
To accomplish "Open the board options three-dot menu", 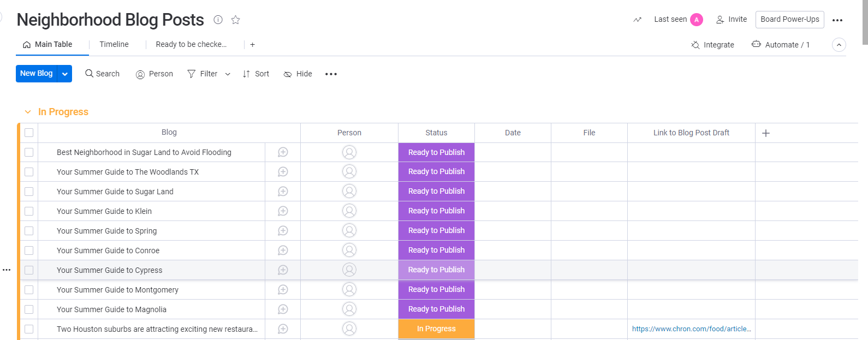I will (837, 20).
